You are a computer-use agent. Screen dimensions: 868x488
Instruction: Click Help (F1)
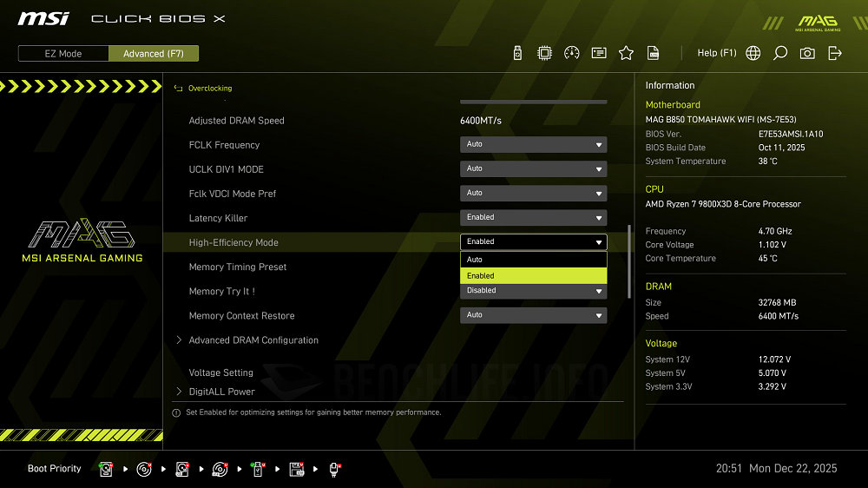tap(716, 53)
